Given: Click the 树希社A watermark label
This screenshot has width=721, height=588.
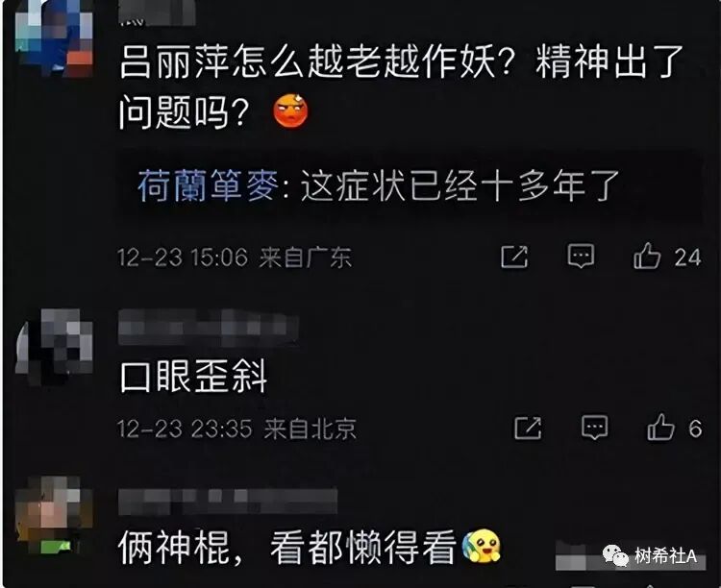Looking at the screenshot, I should point(665,556).
